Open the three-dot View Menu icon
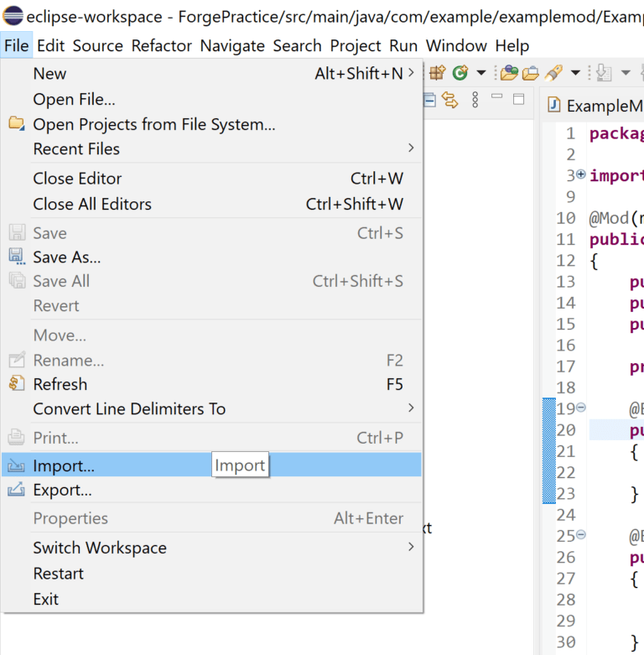This screenshot has width=644, height=655. [475, 101]
